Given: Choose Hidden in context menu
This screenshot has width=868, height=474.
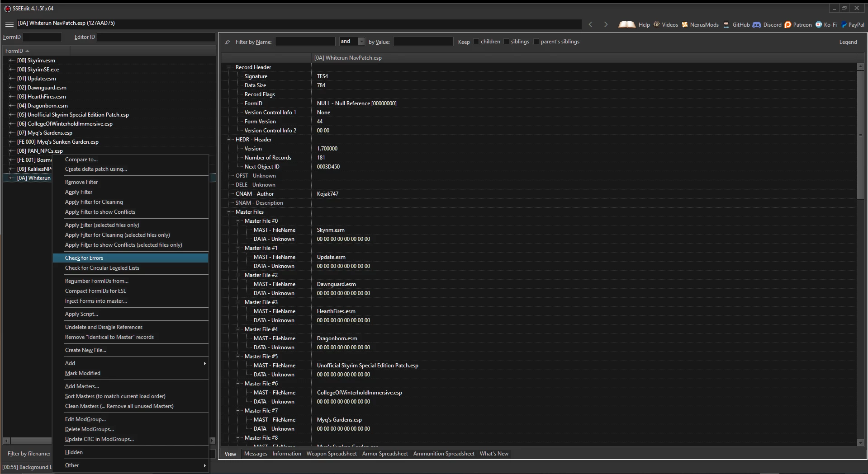Looking at the screenshot, I should [x=130, y=452].
